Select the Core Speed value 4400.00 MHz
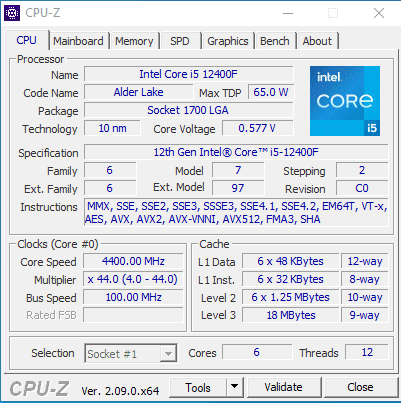 (x=133, y=261)
